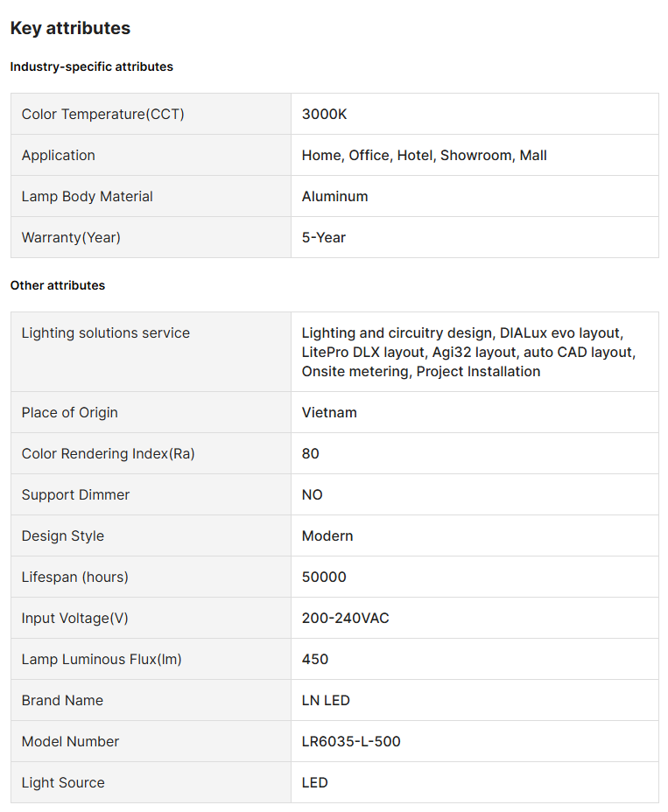
Task: Select the Lighting solutions service label
Action: coord(106,332)
